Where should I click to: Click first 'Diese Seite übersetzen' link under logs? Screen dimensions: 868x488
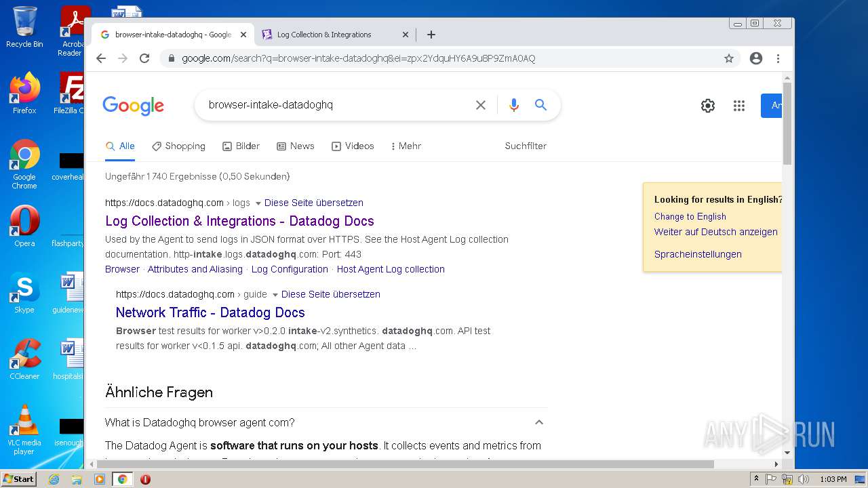point(314,203)
